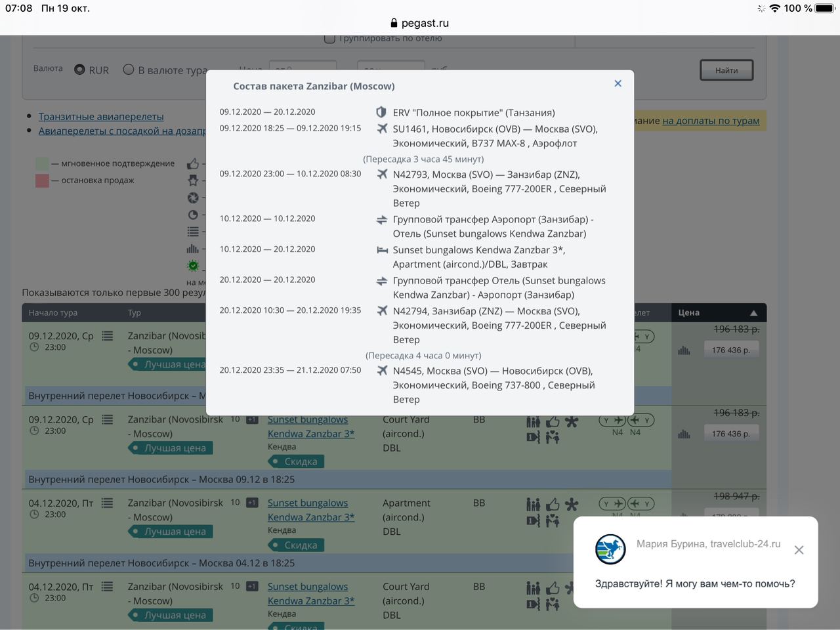The image size is (840, 630).
Task: Close the Zanzibar package composition popup
Action: [x=618, y=83]
